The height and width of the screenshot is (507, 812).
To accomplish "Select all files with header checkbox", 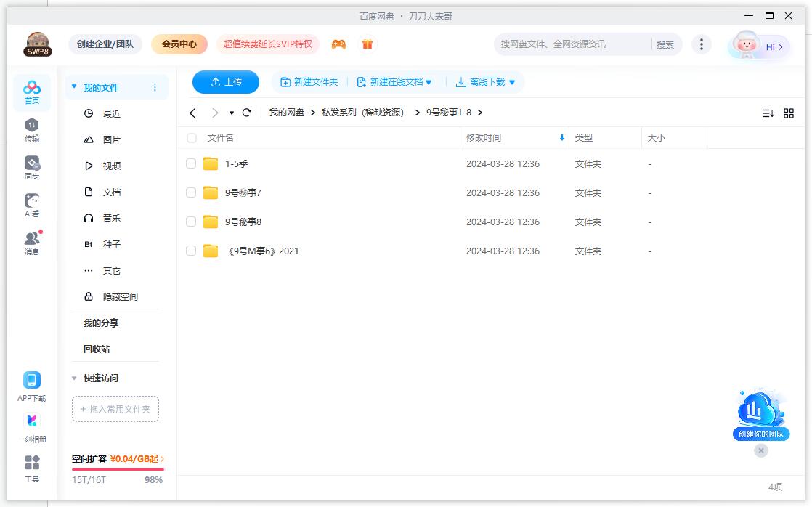I will click(192, 138).
